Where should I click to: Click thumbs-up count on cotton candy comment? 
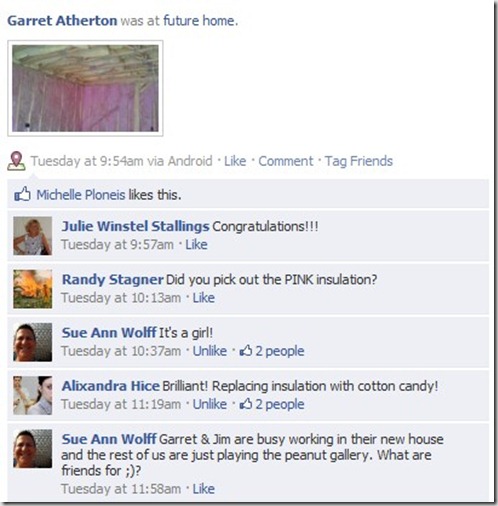click(x=272, y=404)
